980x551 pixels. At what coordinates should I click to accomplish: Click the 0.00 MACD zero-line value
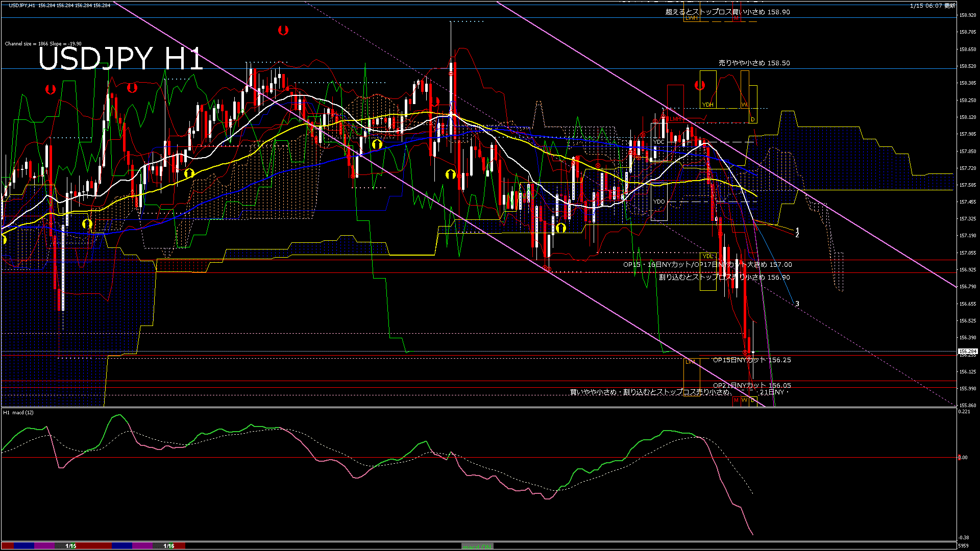tap(963, 458)
